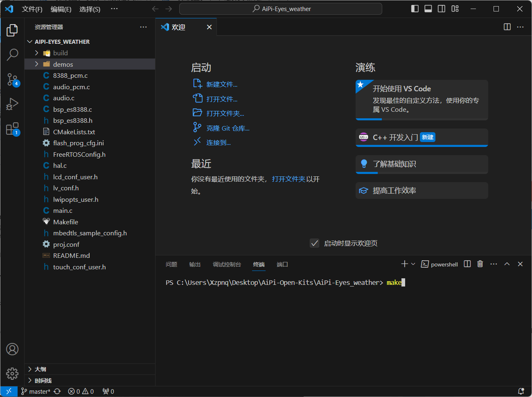
Task: Expand the Timeline section
Action: coord(90,381)
